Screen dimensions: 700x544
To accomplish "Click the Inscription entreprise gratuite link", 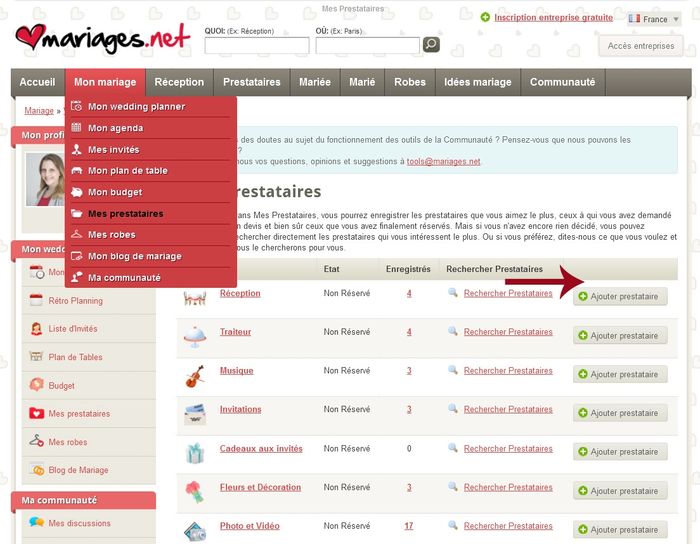I will point(553,17).
